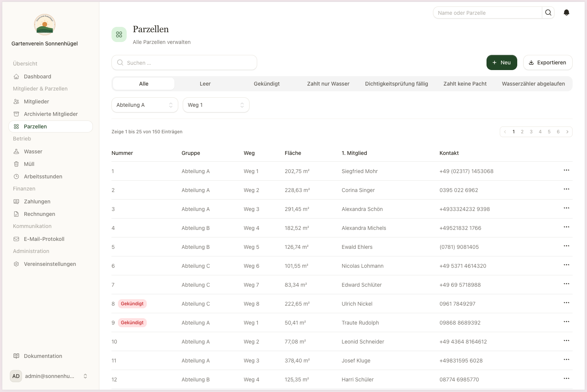Click area value 378,40 m²
Viewport: 587px width, 392px height.
297,361
